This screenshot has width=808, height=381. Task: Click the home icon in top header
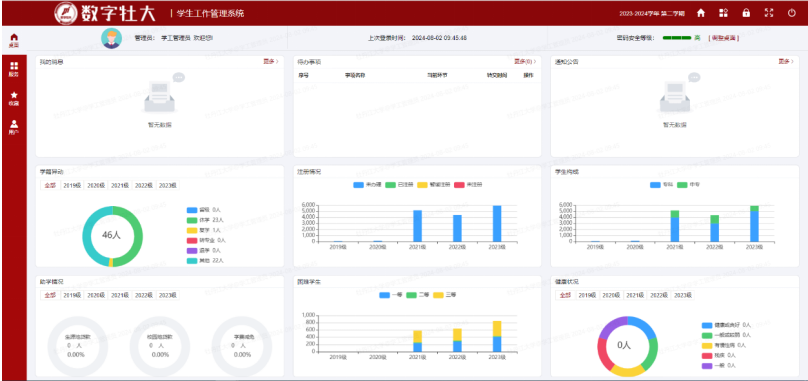click(701, 13)
